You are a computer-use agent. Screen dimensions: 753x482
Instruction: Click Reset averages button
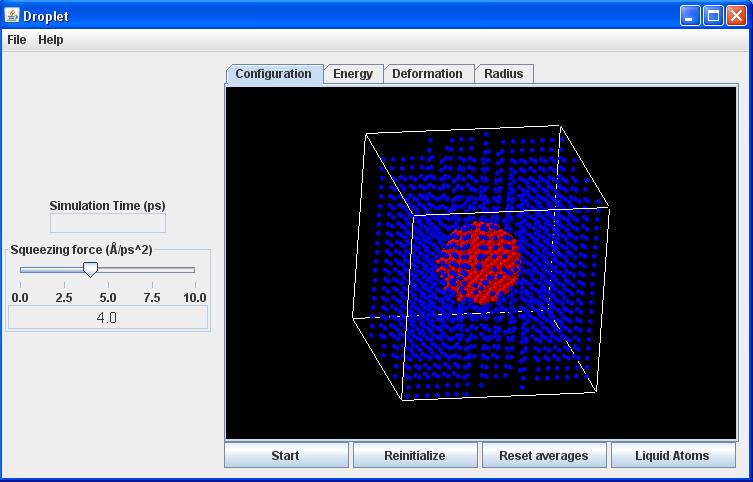pyautogui.click(x=544, y=456)
